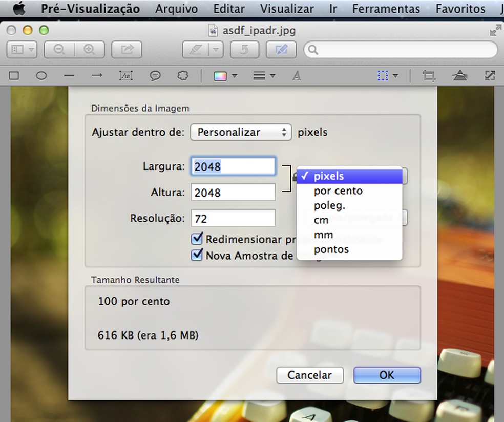
Task: Open the Ir menu
Action: (333, 9)
